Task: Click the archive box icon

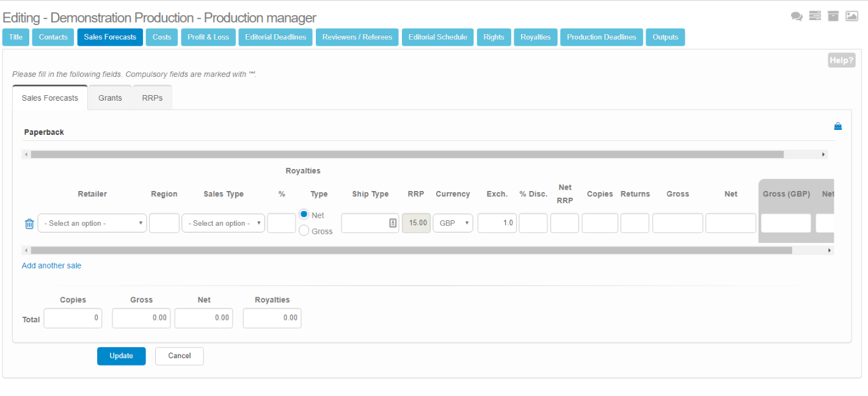Action: click(833, 16)
